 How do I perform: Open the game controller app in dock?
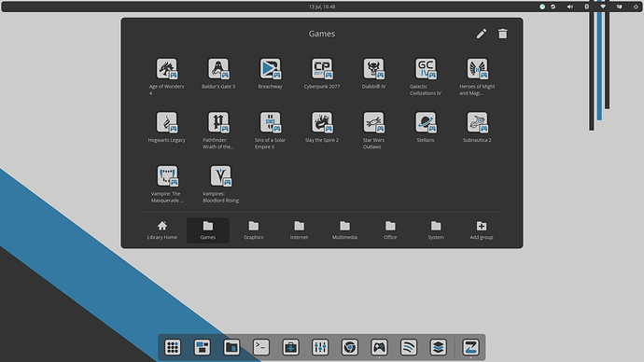point(380,347)
